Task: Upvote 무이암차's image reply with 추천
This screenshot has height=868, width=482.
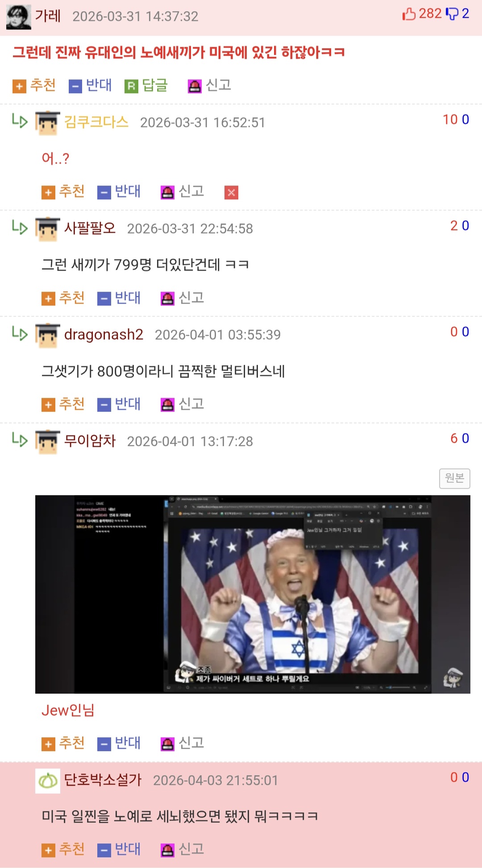Action: pos(63,743)
